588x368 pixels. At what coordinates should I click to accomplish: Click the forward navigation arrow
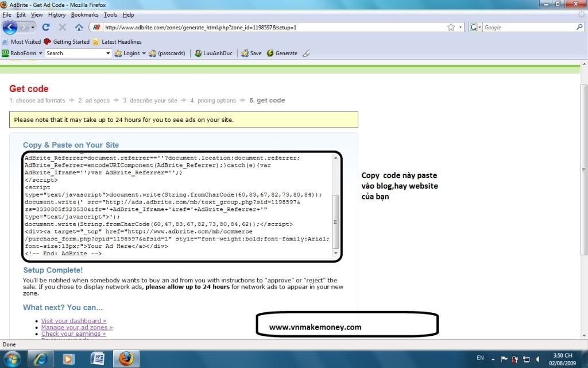tap(24, 28)
